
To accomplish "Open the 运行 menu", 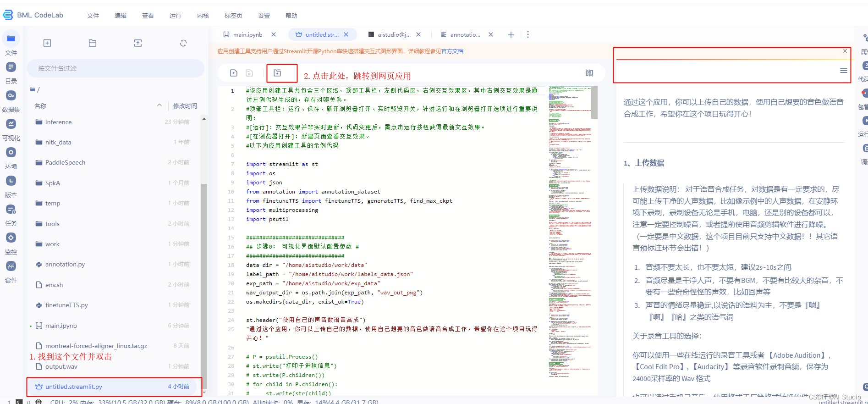I will tap(176, 16).
